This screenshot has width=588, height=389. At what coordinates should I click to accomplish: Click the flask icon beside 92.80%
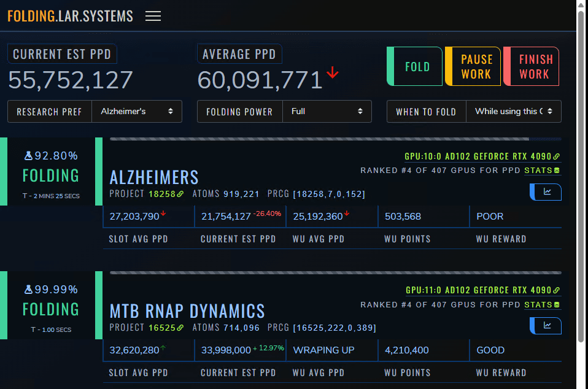[28, 156]
